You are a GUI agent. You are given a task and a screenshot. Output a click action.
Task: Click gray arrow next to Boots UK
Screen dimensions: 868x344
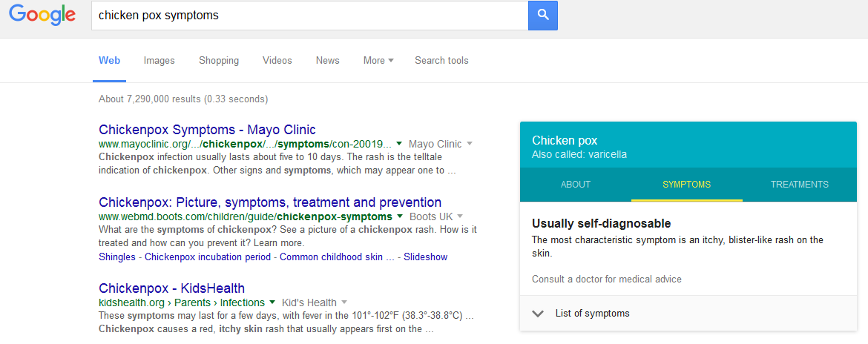(x=460, y=216)
